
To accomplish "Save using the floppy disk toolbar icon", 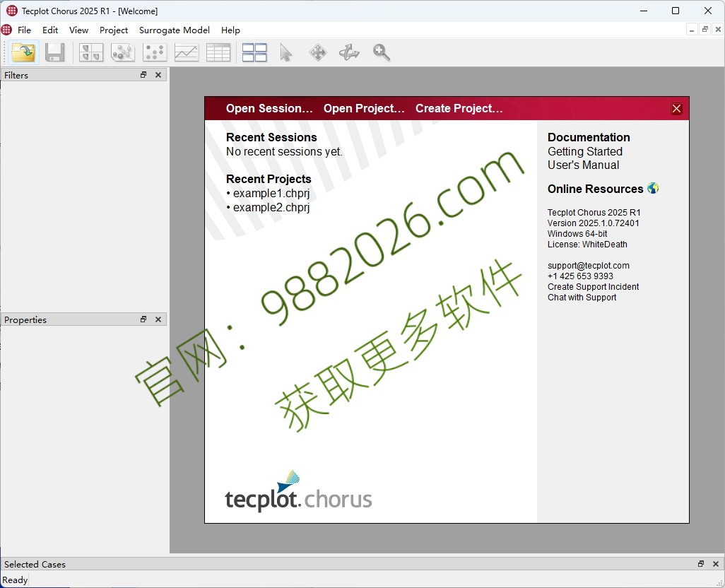I will 54,52.
